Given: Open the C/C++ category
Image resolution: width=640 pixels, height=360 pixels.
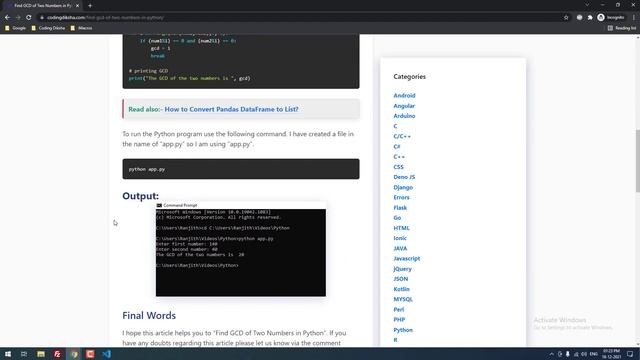Looking at the screenshot, I should [x=402, y=136].
